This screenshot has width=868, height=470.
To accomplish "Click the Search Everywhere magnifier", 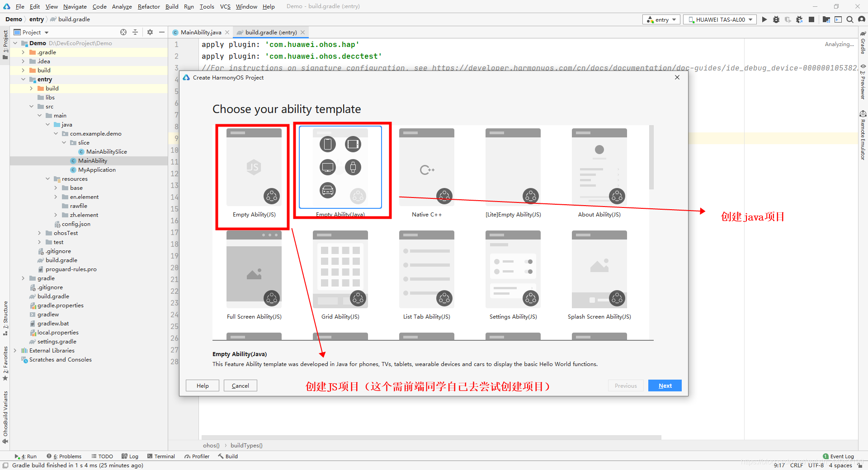I will pos(850,19).
